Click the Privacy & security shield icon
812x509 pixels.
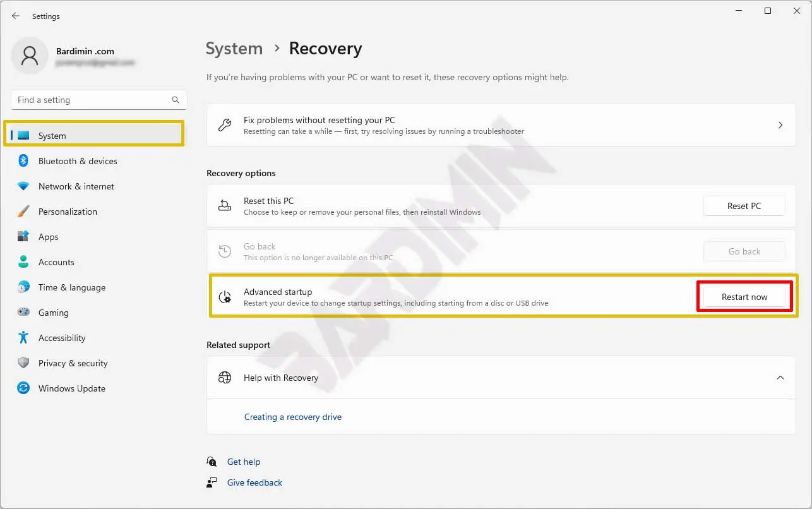(x=23, y=363)
